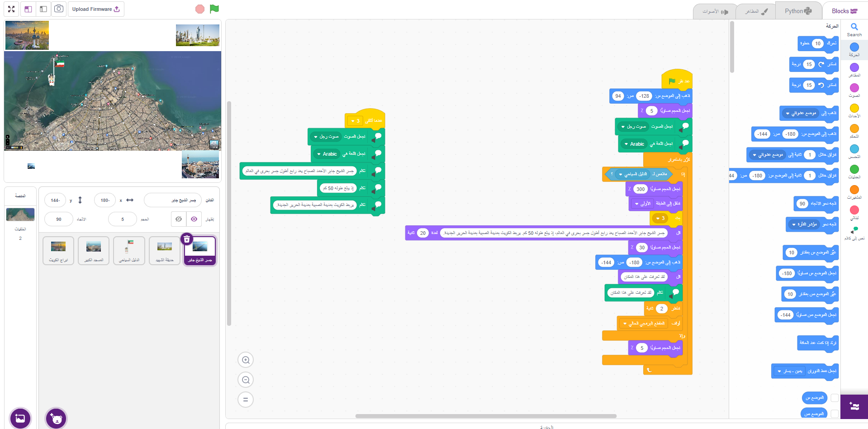Image resolution: width=868 pixels, height=429 pixels.
Task: Tick the الموضع س reporter checkbox
Action: click(835, 398)
